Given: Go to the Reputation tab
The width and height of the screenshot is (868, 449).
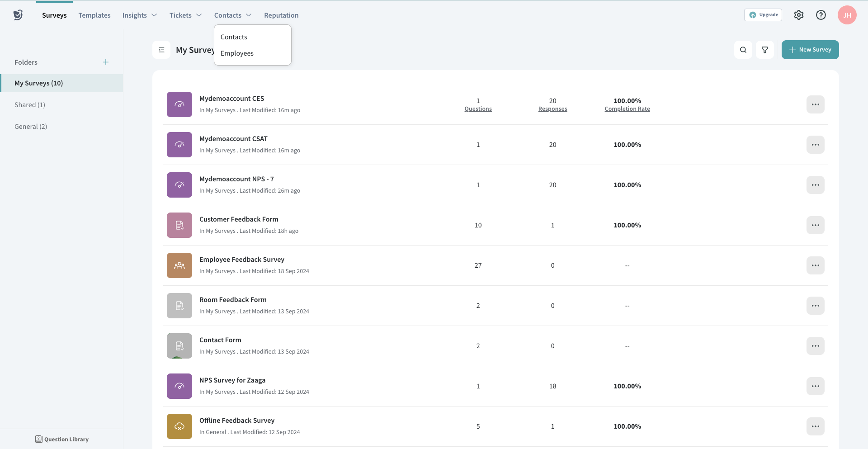Looking at the screenshot, I should [281, 15].
